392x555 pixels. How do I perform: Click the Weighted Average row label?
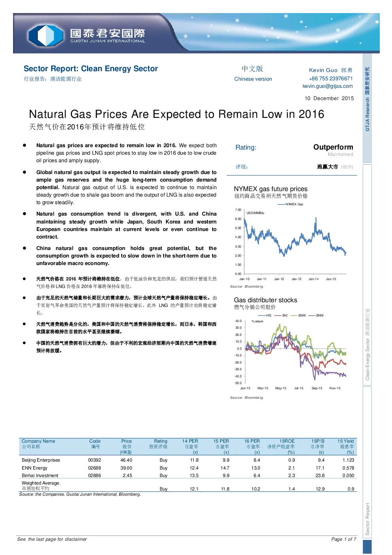(41, 486)
